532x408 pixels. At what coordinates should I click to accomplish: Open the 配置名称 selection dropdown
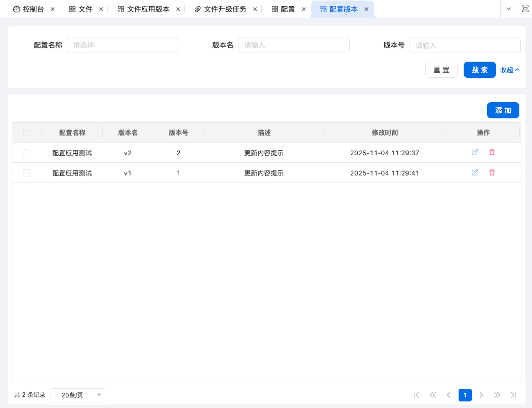(x=122, y=45)
